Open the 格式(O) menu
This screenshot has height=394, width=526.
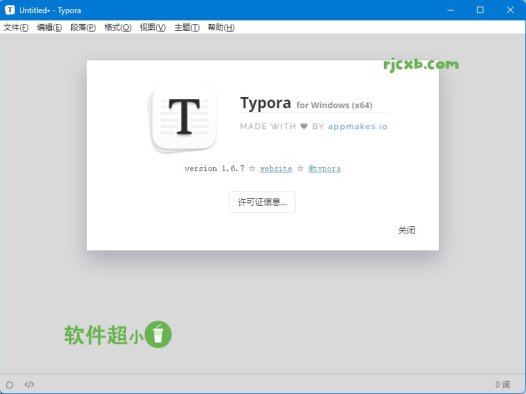point(118,27)
